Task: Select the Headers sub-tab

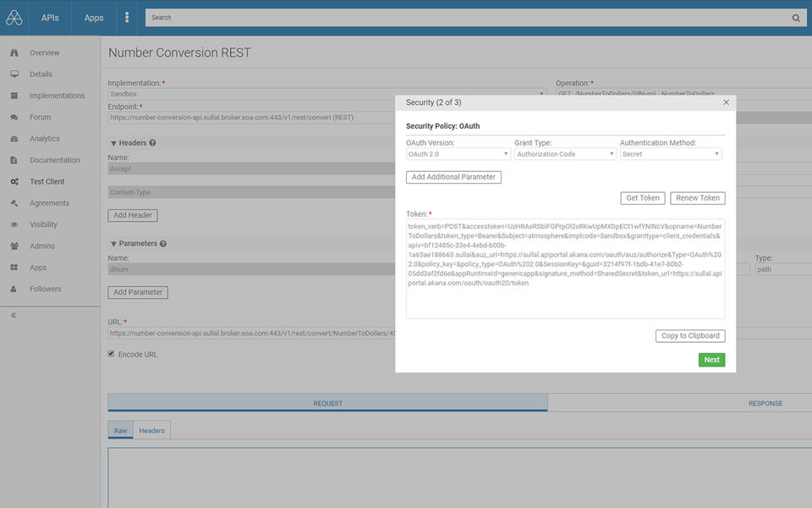Action: 151,430
